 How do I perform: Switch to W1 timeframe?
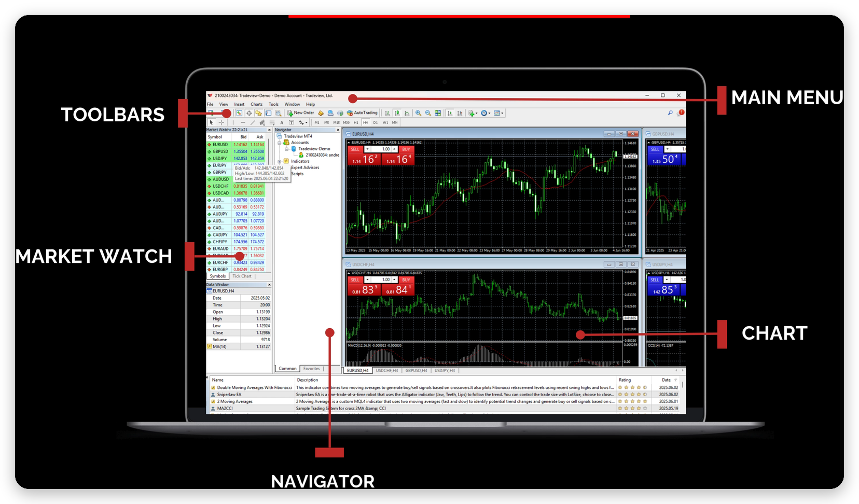tap(385, 122)
